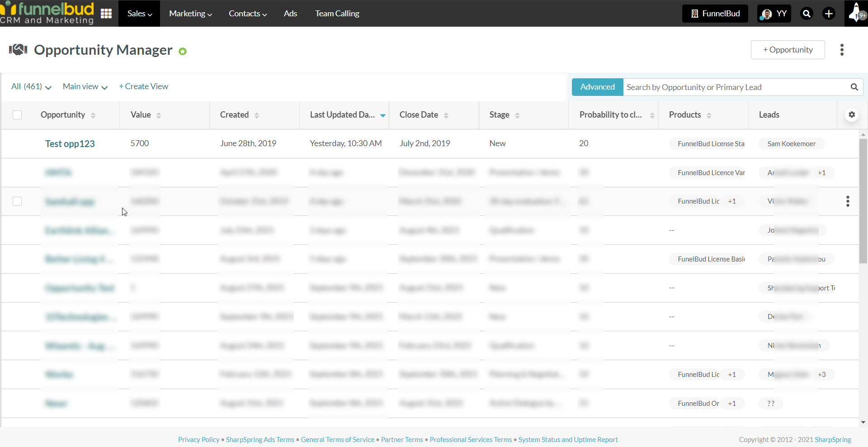Open row three-dot actions menu
The height and width of the screenshot is (447, 868).
[848, 201]
